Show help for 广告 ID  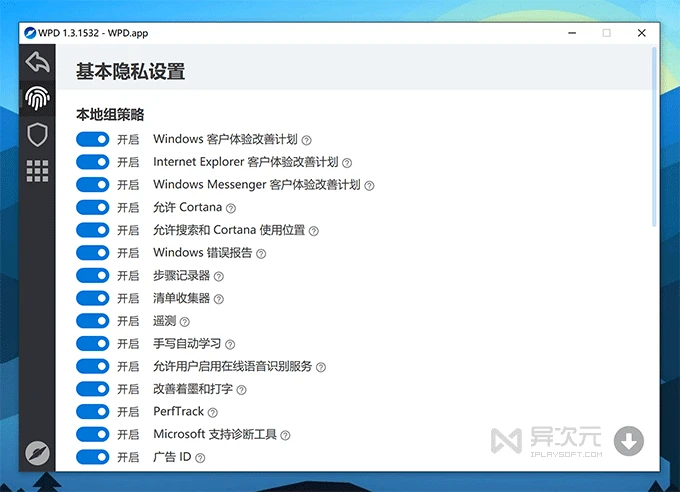[200, 458]
